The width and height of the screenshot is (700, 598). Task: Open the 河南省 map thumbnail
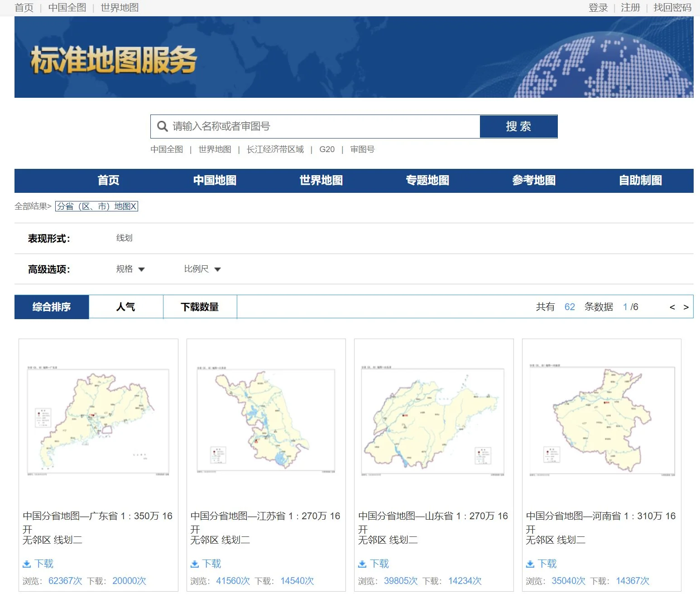602,421
